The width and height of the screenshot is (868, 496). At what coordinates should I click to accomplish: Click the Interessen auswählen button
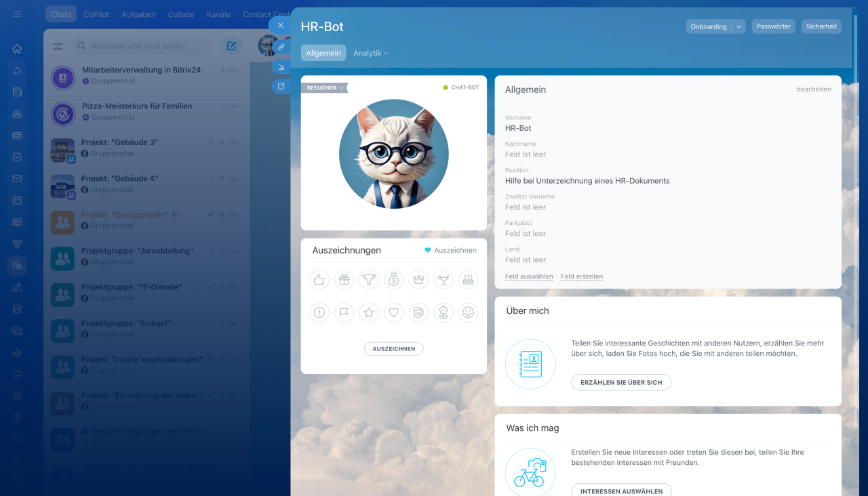pos(622,491)
